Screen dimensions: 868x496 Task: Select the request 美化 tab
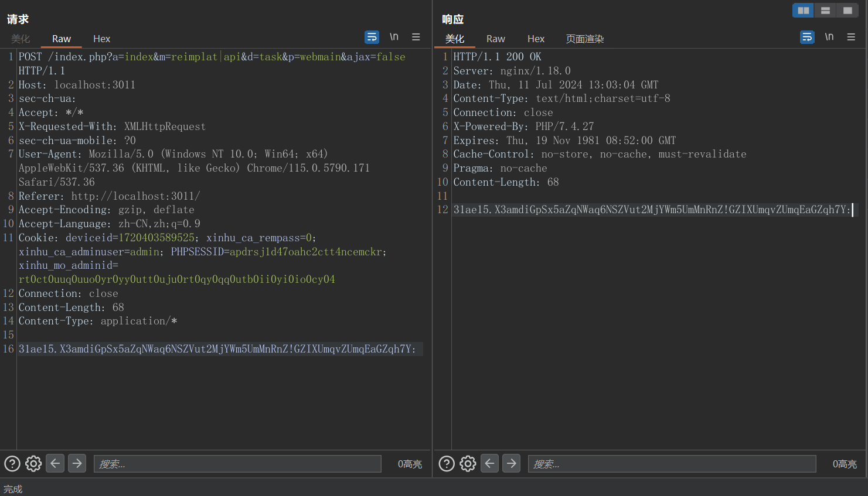point(21,39)
